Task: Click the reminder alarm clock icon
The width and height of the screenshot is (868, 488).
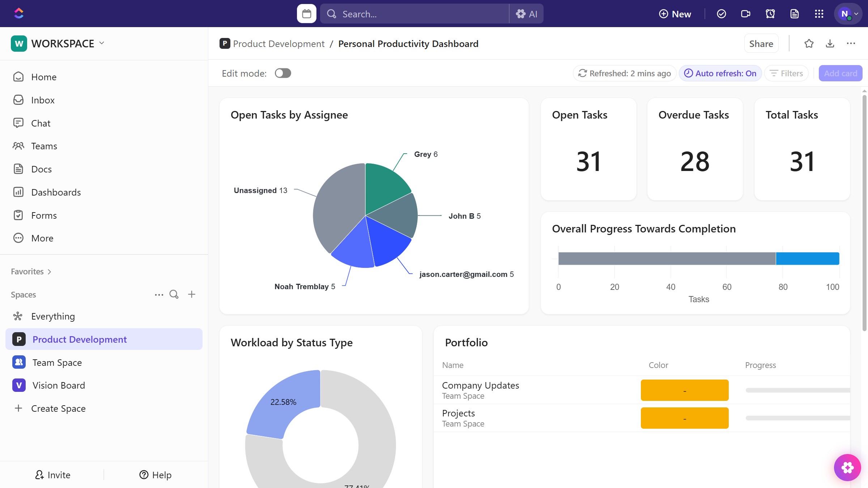Action: click(770, 14)
